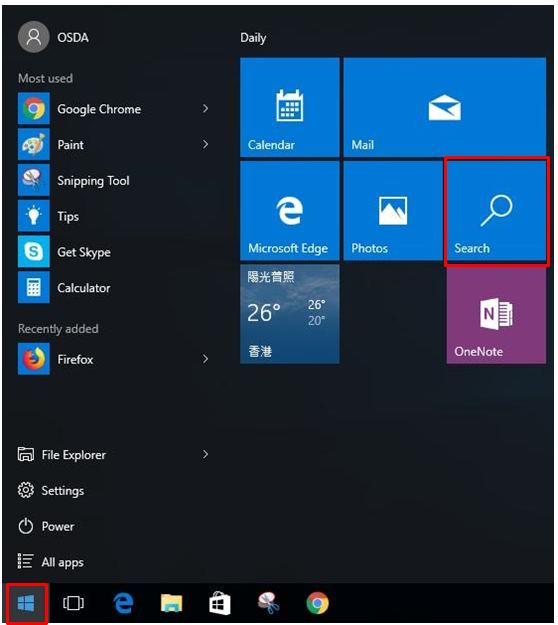Launch the OneNote tile
The width and height of the screenshot is (558, 625).
[496, 314]
